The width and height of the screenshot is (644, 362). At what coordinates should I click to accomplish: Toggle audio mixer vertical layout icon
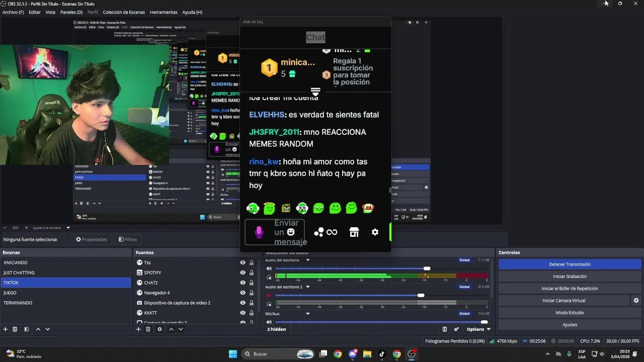tap(445, 329)
